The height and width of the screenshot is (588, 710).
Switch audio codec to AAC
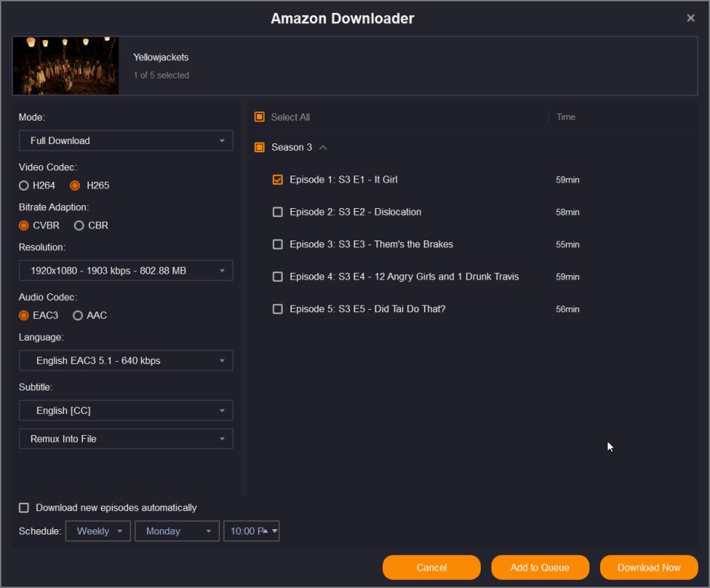click(78, 316)
